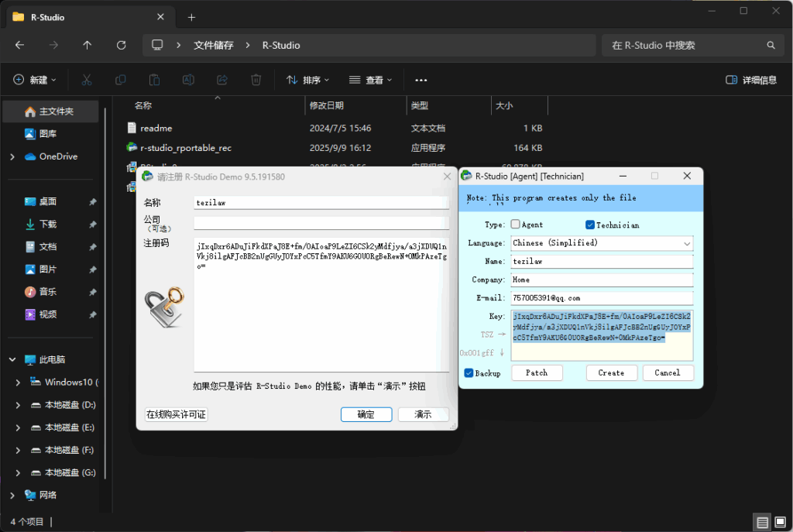
Task: Click the Company field showing Home
Action: [x=602, y=280]
